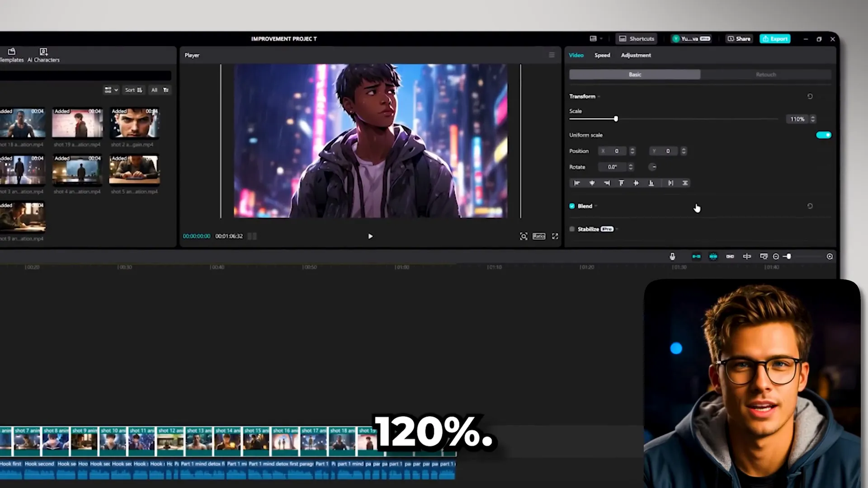Select the shot 3 media thumbnail

point(23,170)
